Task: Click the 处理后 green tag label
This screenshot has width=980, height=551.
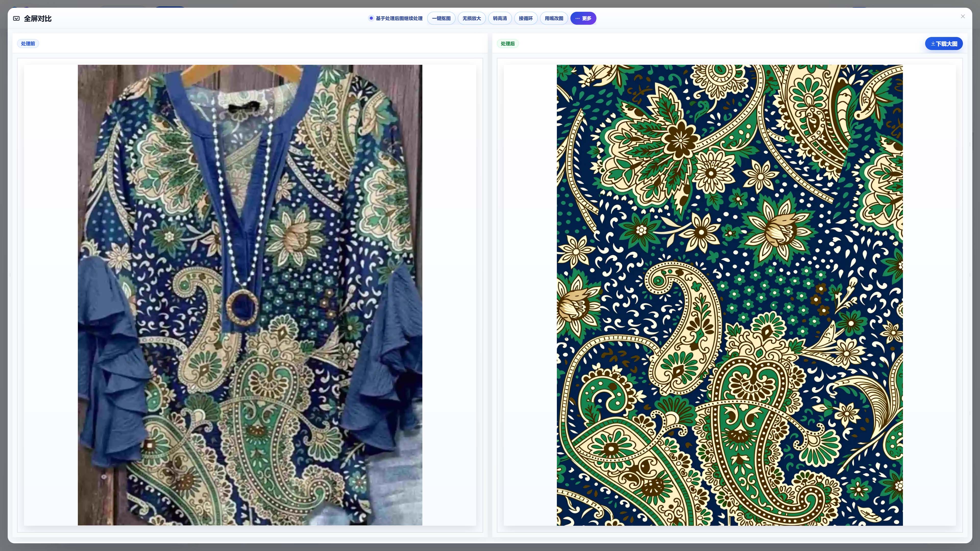Action: coord(508,44)
